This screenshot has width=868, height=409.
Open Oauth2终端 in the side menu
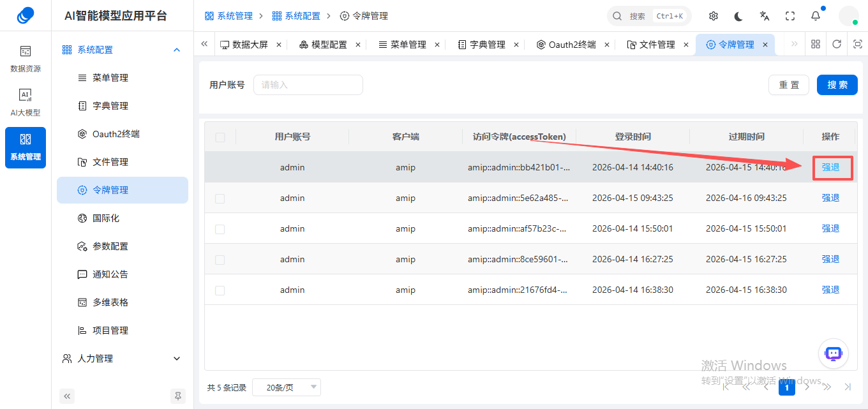(123, 134)
